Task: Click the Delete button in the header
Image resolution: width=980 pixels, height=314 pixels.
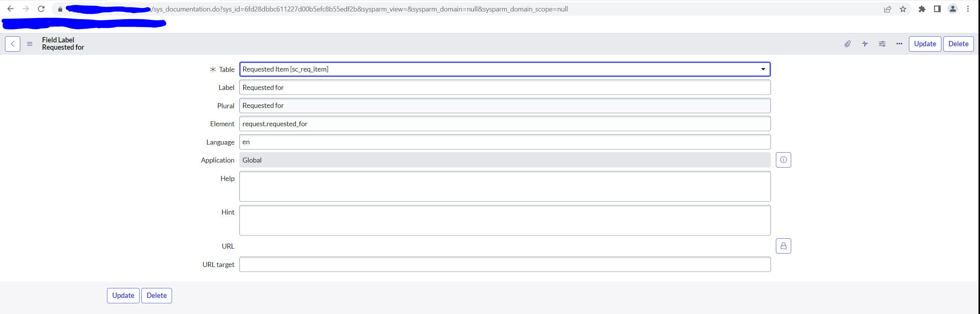Action: point(959,44)
